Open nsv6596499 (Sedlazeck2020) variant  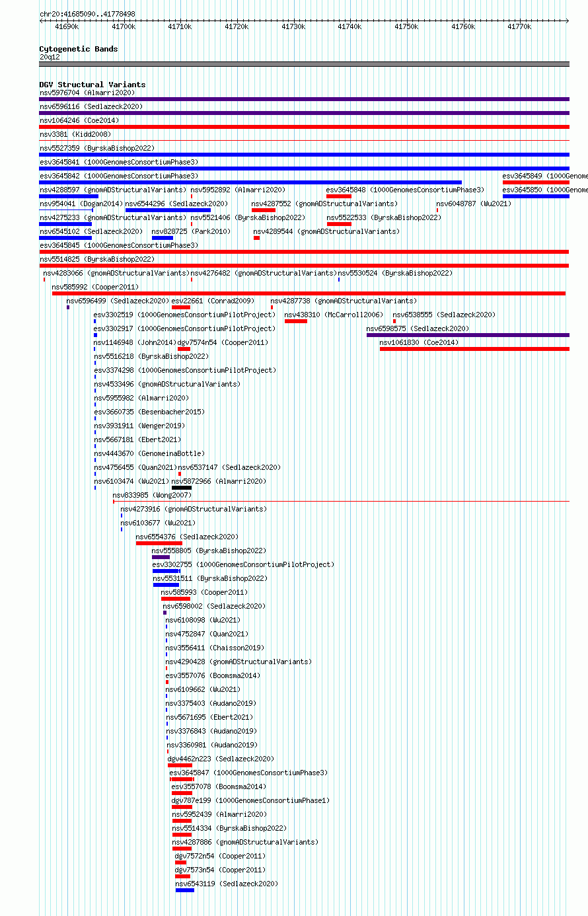pos(118,301)
